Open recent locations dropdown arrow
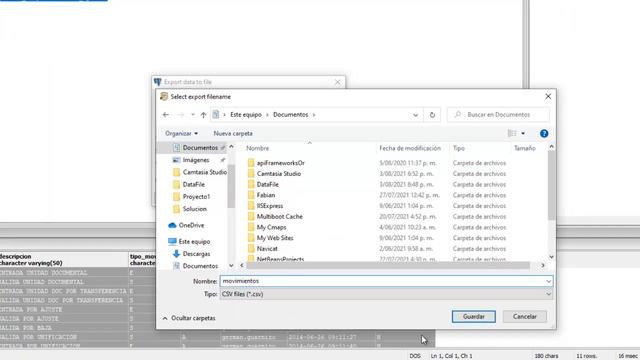Screen dimensions: 640x360 193,115
